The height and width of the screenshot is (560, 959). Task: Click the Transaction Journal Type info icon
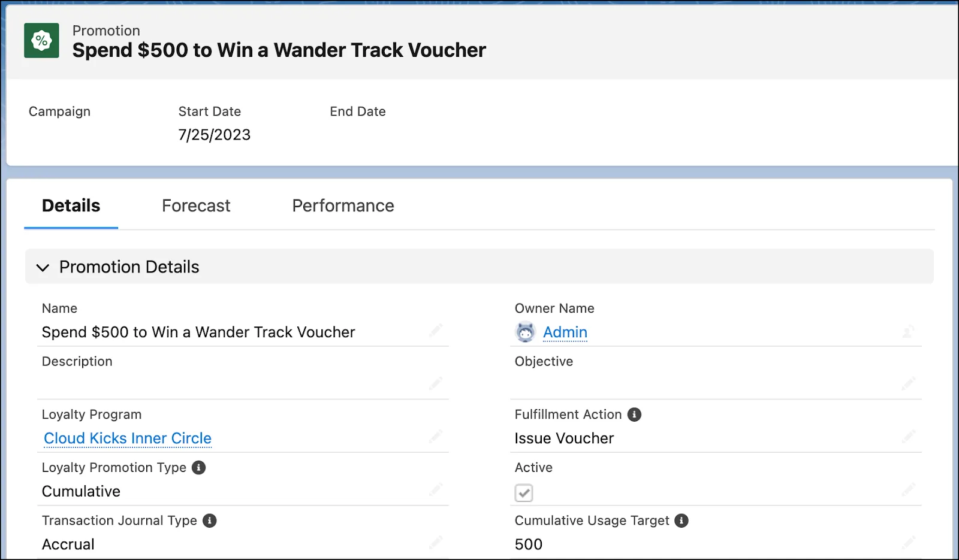point(209,520)
